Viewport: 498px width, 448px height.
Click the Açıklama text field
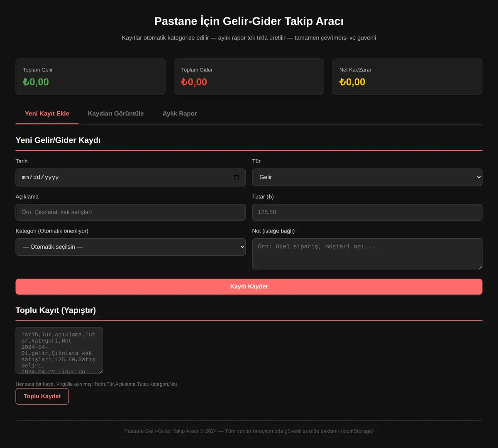131,212
